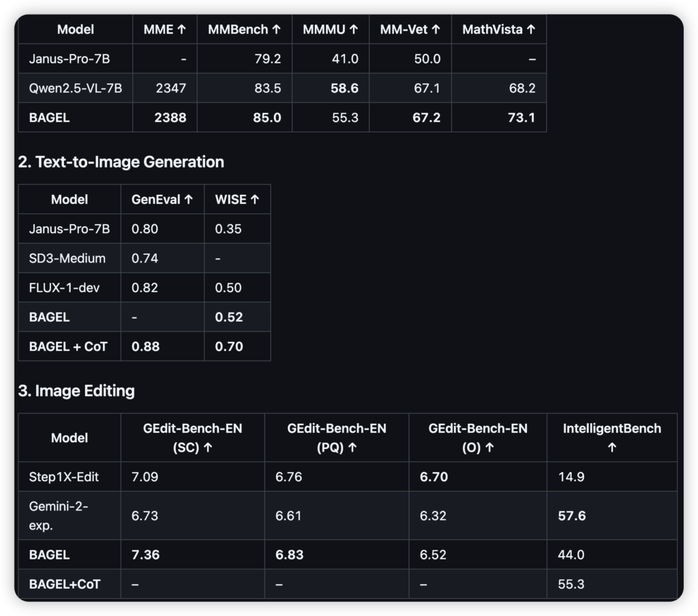Click the bold 7.36 SC score
Viewport: 698px width, 616px height.
pos(146,555)
